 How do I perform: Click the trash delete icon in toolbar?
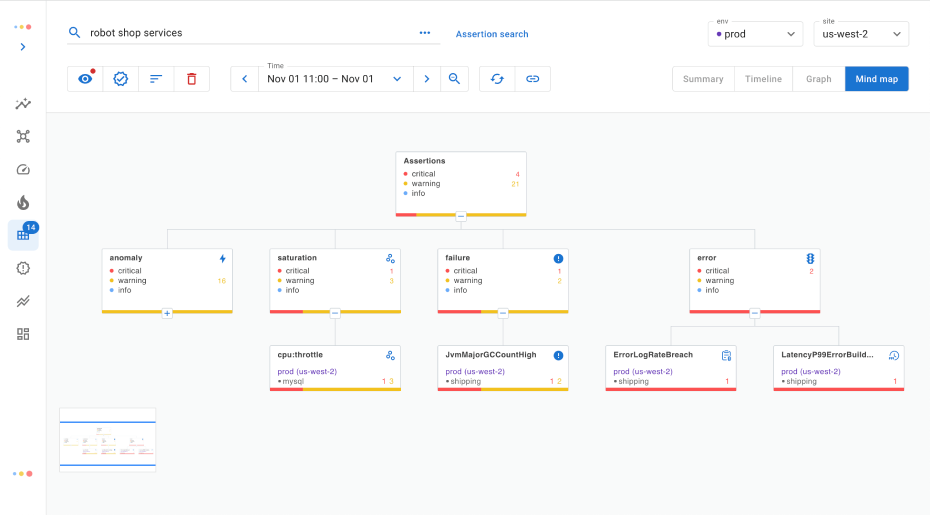click(192, 79)
